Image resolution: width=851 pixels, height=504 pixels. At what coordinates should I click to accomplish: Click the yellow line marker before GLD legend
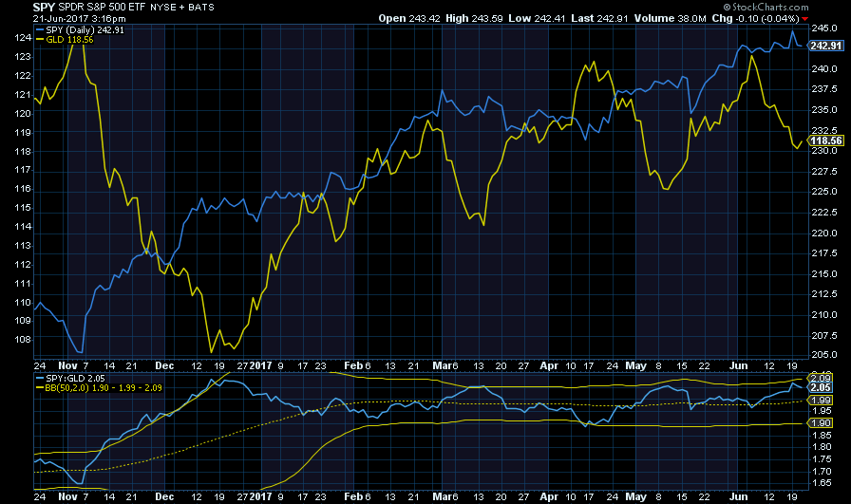pyautogui.click(x=40, y=40)
